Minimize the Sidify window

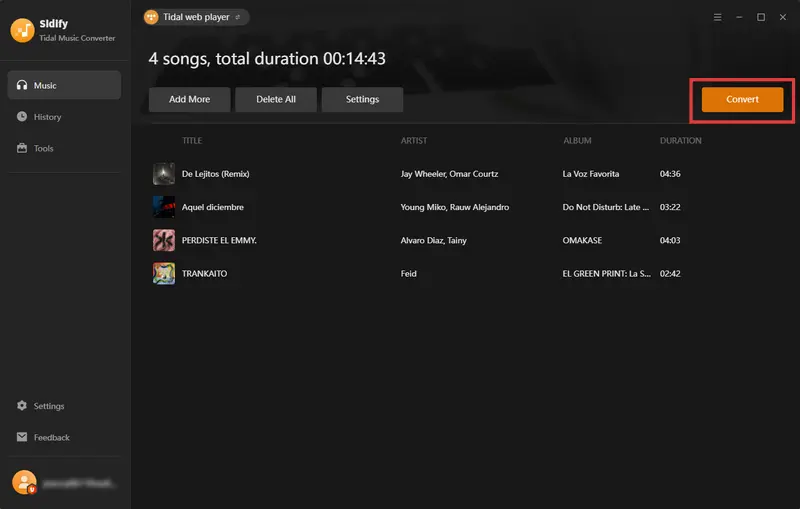tap(739, 17)
